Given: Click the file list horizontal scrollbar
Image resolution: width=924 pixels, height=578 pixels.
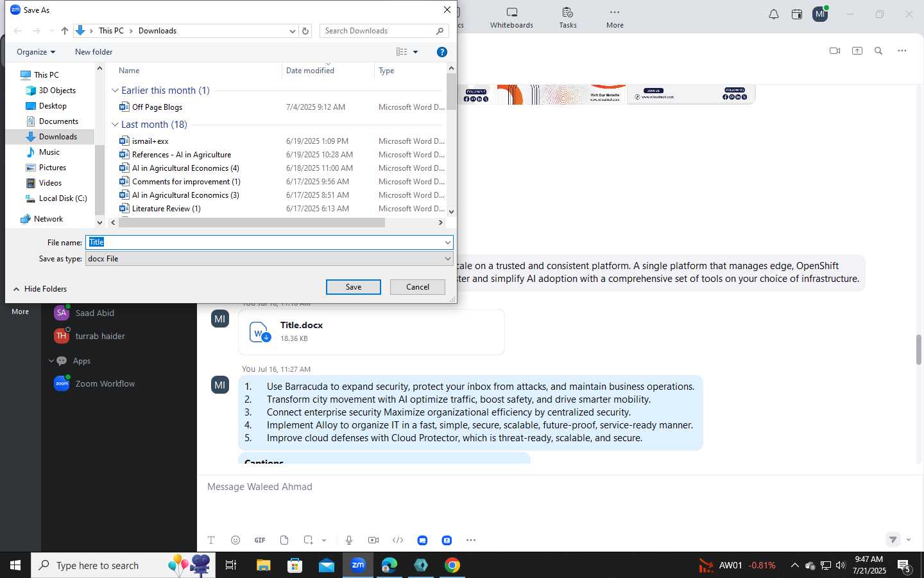Looking at the screenshot, I should coord(252,223).
